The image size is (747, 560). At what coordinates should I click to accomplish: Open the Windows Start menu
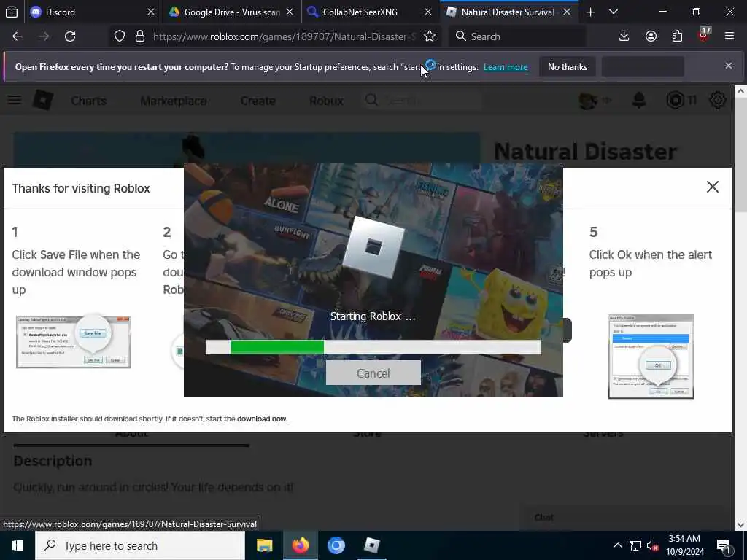coord(18,545)
